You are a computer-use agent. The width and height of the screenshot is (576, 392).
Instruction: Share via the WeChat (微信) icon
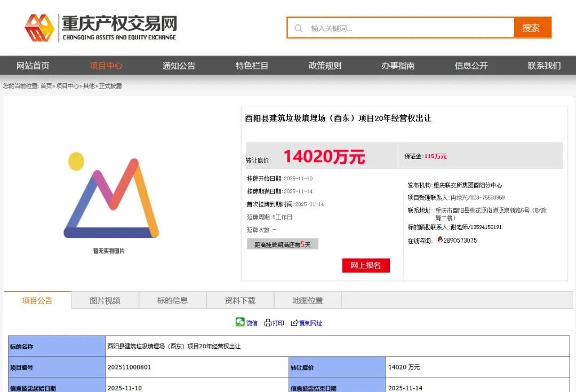tap(241, 322)
